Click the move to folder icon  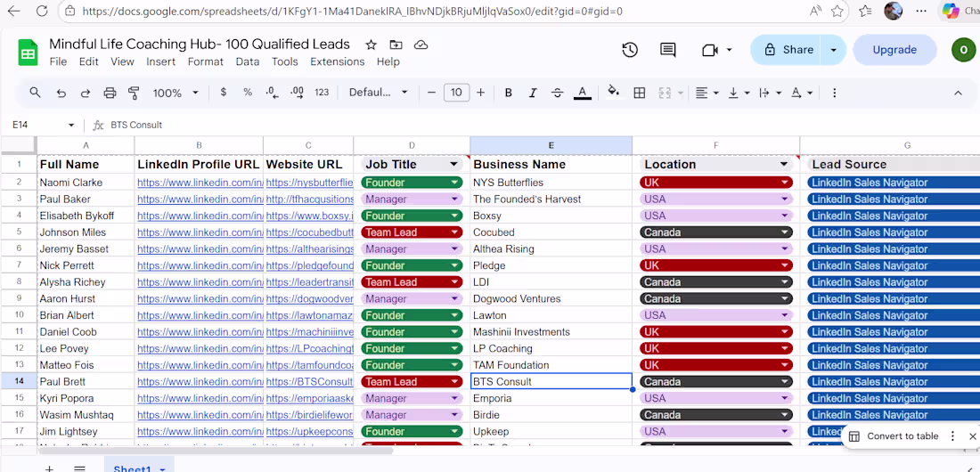click(x=396, y=45)
